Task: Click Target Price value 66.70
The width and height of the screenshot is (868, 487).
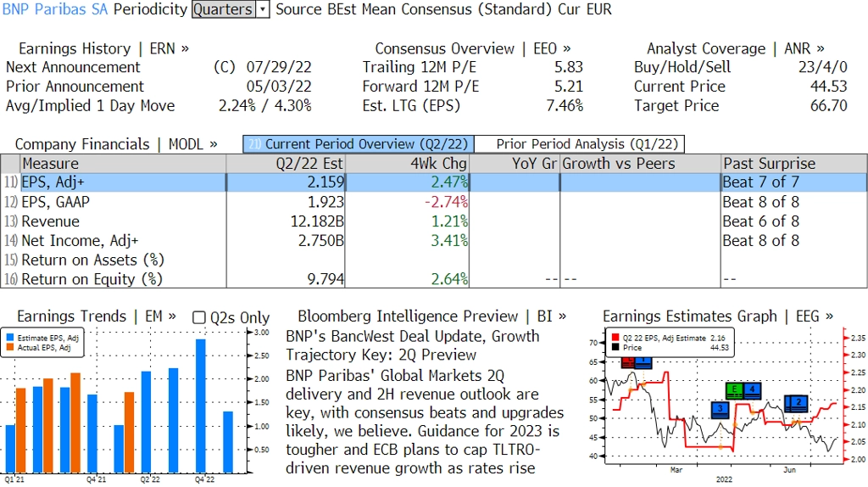Action: 829,106
